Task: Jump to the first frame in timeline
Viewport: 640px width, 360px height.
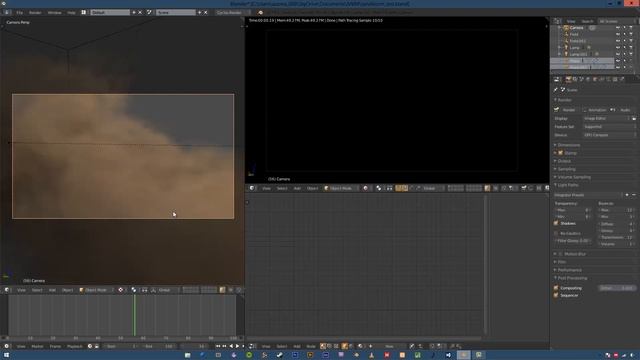Action: click(x=218, y=346)
